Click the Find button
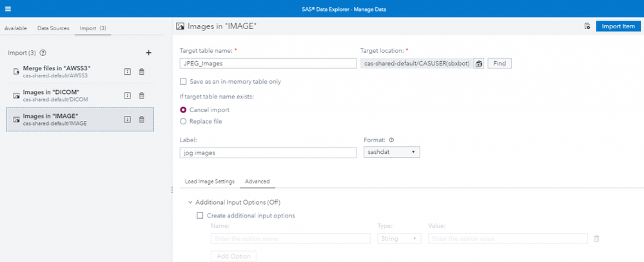 [500, 63]
